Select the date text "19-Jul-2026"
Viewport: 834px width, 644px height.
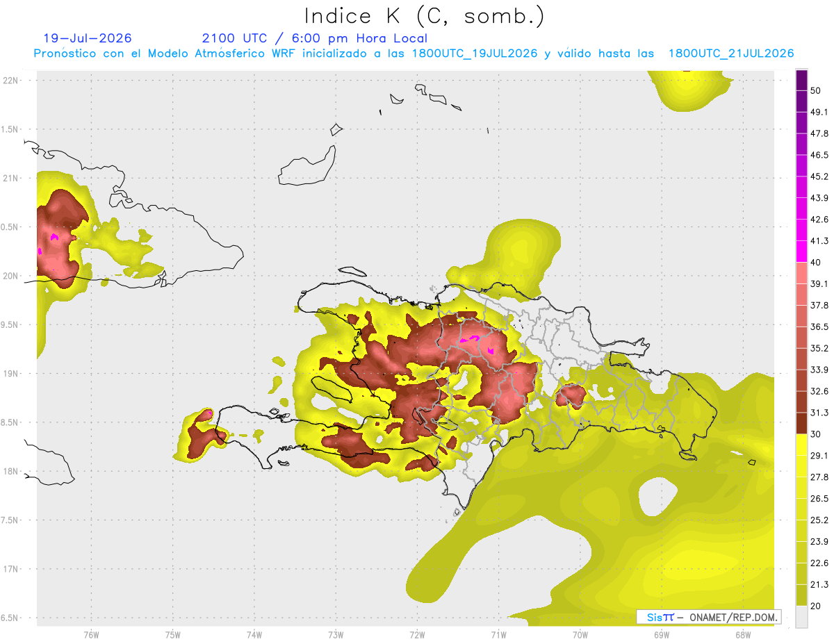[88, 38]
